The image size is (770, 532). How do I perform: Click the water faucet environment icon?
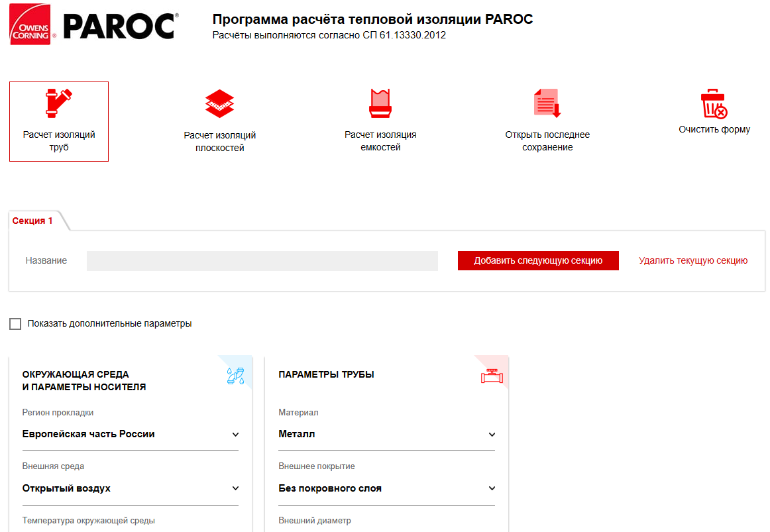click(235, 376)
